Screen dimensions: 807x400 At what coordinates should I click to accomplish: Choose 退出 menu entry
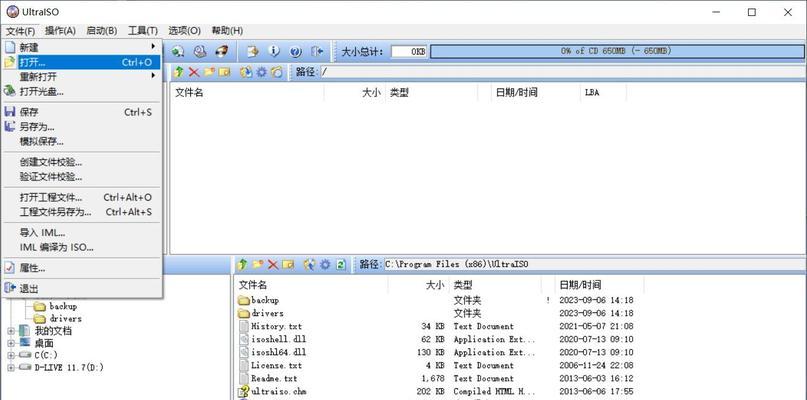(x=82, y=288)
